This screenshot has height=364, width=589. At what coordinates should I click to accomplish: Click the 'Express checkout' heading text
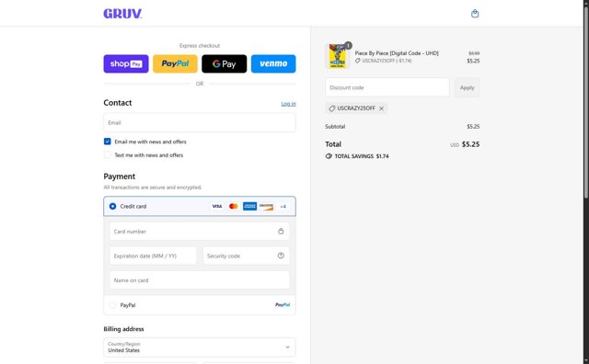click(x=200, y=46)
